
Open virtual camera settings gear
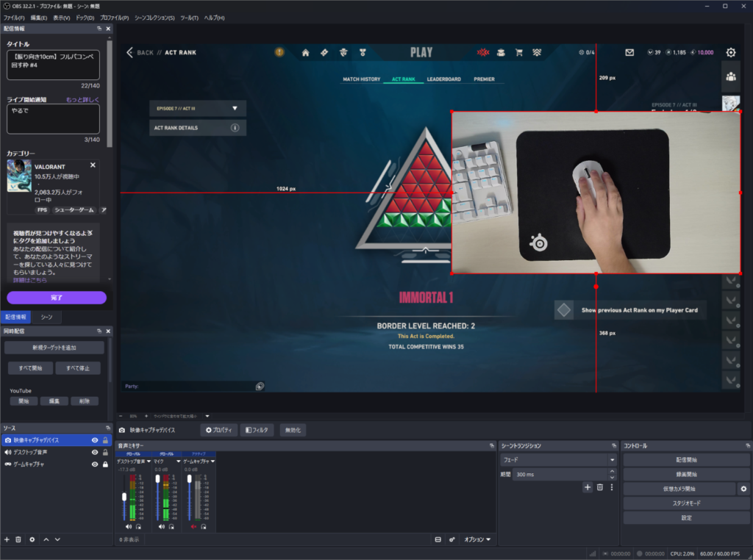(x=743, y=489)
